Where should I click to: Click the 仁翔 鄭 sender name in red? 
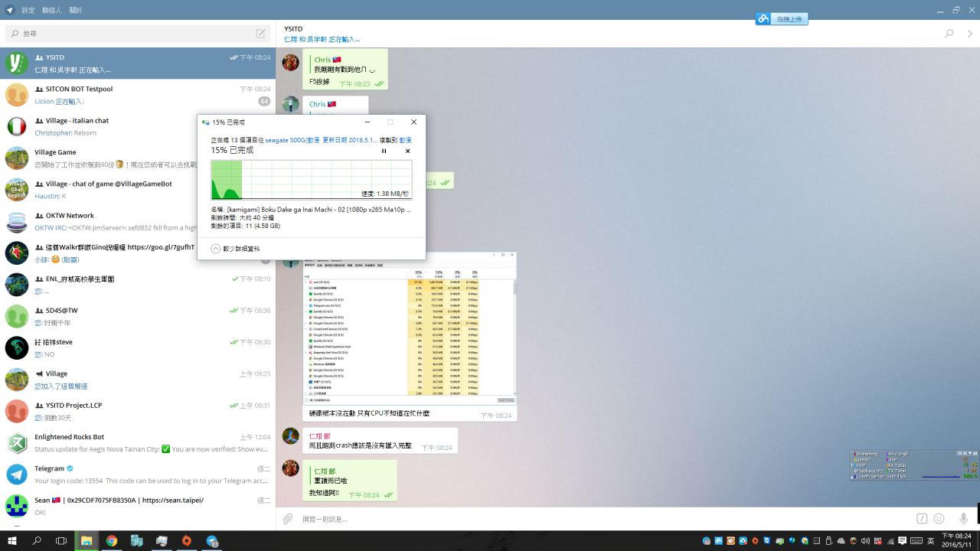[320, 436]
